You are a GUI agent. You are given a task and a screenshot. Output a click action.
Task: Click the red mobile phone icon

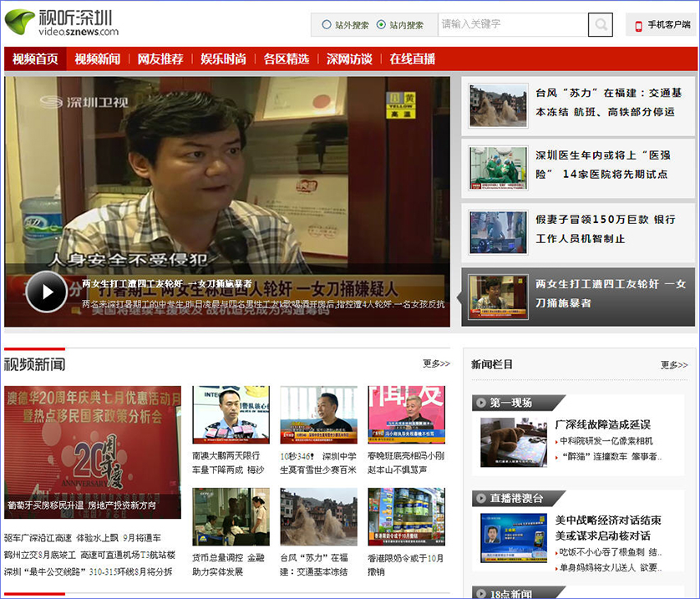[638, 25]
